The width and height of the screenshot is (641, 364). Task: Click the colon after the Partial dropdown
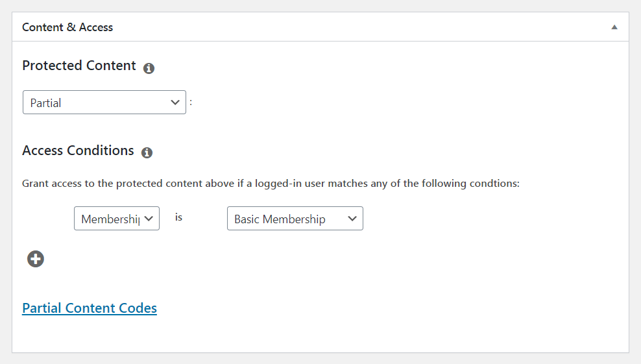[x=191, y=102]
